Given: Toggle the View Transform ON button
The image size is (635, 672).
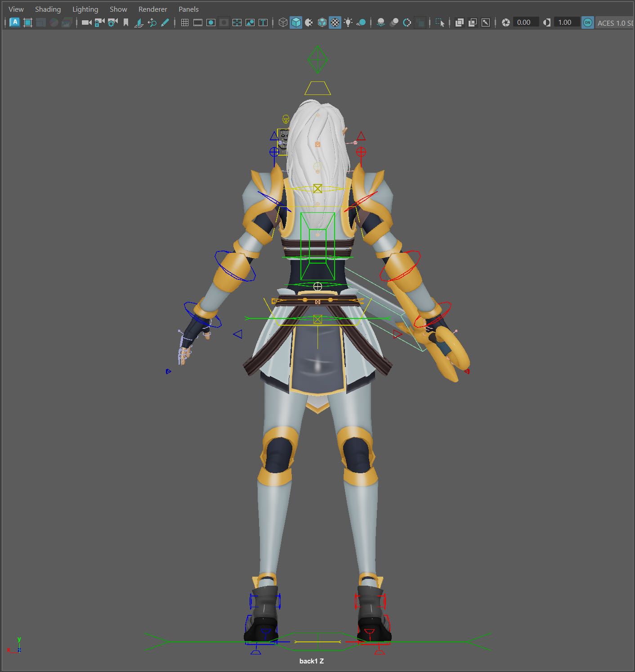Looking at the screenshot, I should coord(587,22).
